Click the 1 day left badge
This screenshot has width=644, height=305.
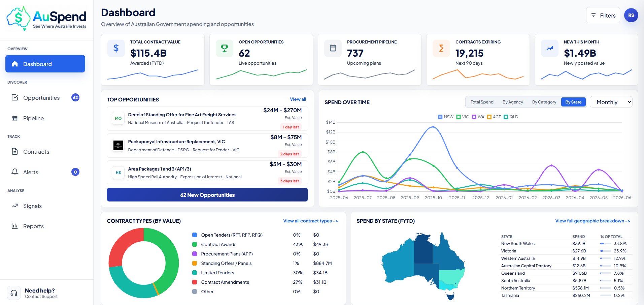(291, 127)
